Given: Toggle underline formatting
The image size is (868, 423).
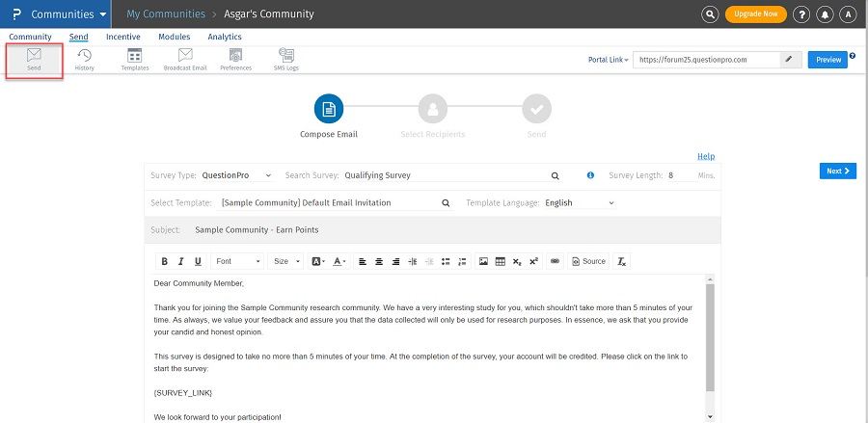Looking at the screenshot, I should pyautogui.click(x=198, y=261).
